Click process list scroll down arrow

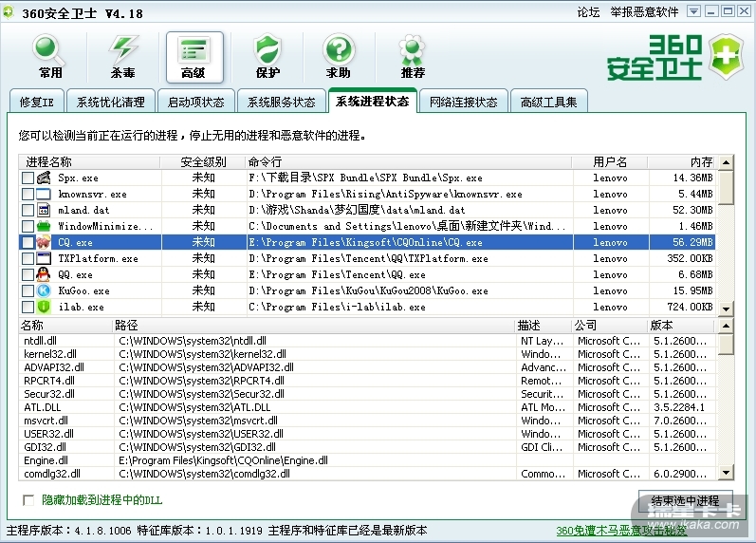tap(726, 308)
